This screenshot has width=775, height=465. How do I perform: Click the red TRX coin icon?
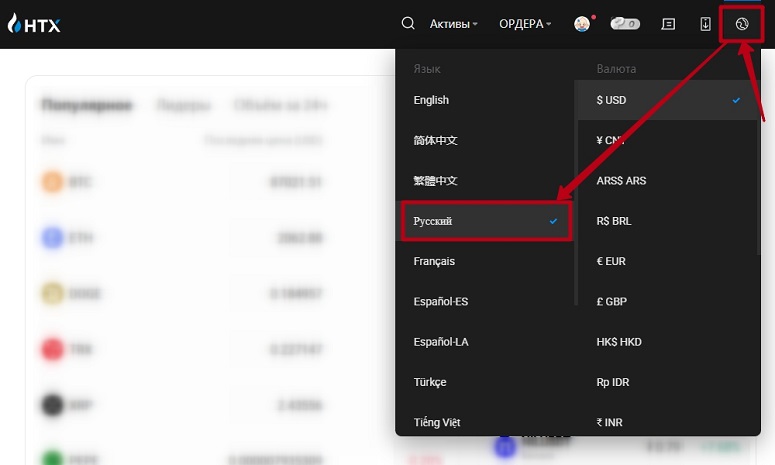52,349
